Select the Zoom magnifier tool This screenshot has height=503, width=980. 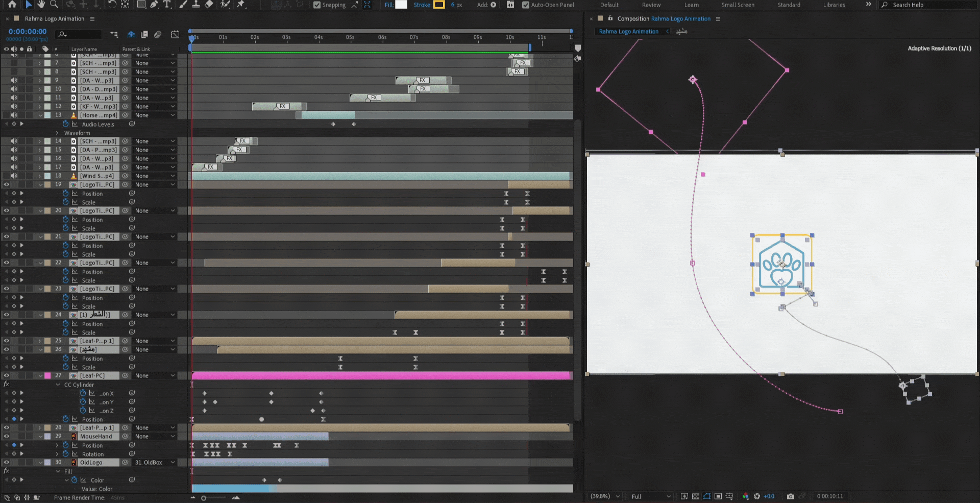point(54,4)
